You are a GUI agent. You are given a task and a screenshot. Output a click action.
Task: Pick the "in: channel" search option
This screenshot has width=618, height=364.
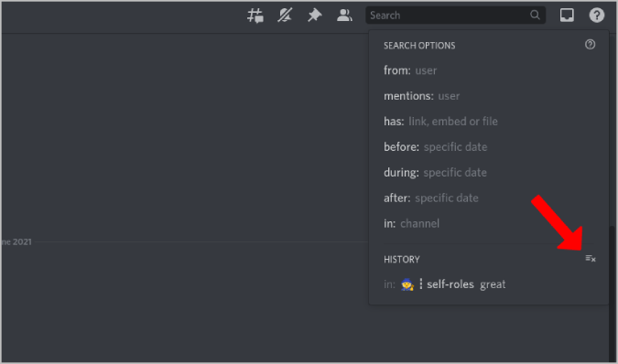coord(489,223)
